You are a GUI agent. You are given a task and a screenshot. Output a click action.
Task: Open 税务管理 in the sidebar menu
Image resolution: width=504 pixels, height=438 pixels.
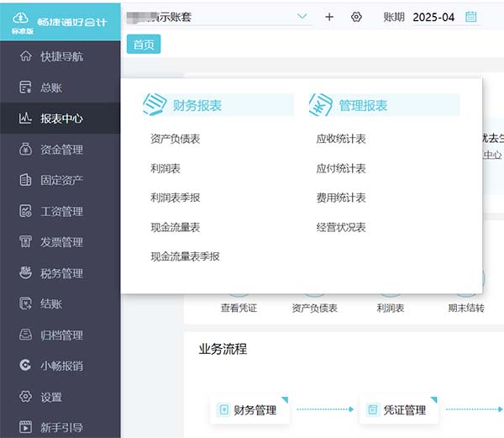(60, 273)
